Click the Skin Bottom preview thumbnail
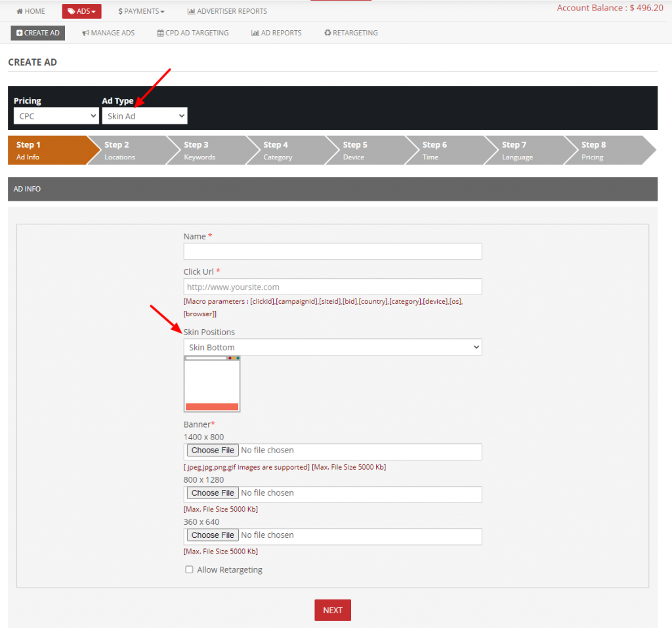 click(x=211, y=384)
